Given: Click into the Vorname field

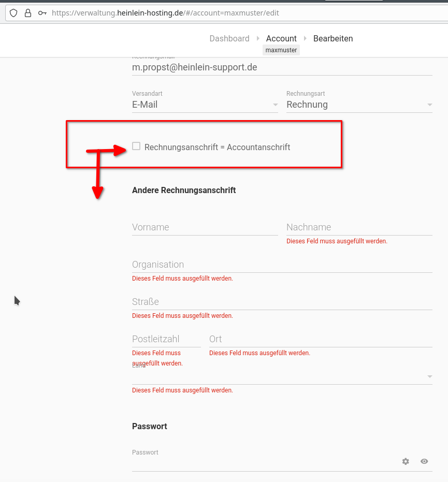Looking at the screenshot, I should pos(205,227).
